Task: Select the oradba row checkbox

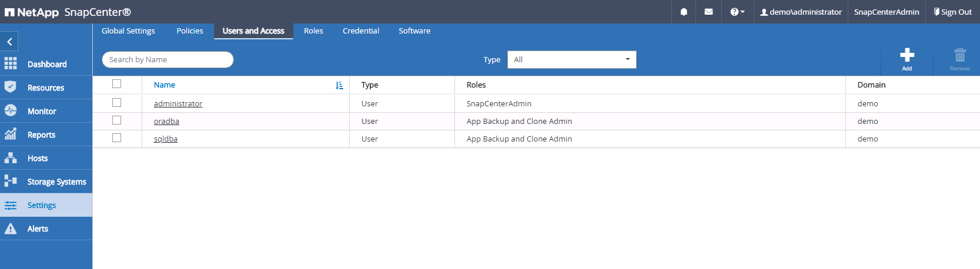Action: pos(117,120)
